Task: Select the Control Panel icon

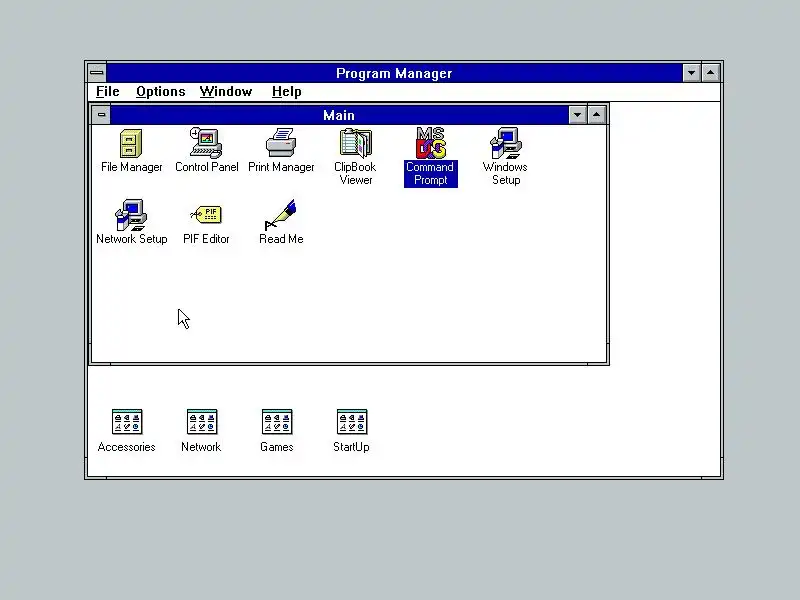Action: (206, 143)
